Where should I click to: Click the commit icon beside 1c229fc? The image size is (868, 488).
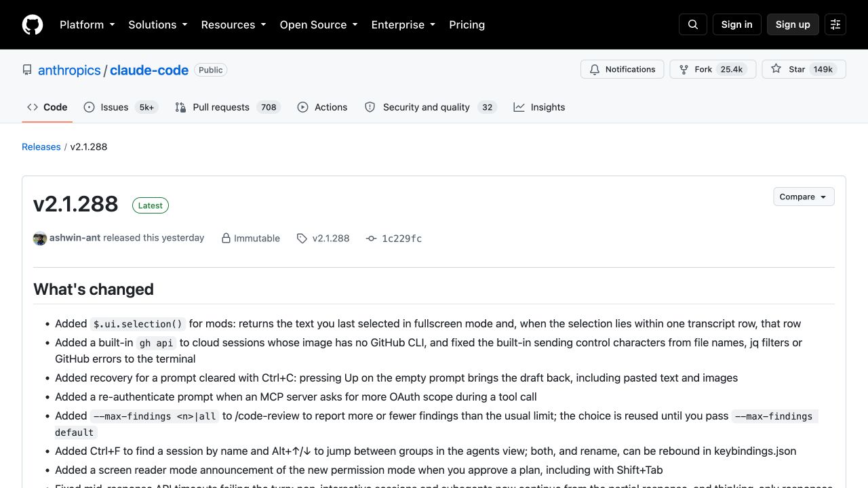point(371,239)
